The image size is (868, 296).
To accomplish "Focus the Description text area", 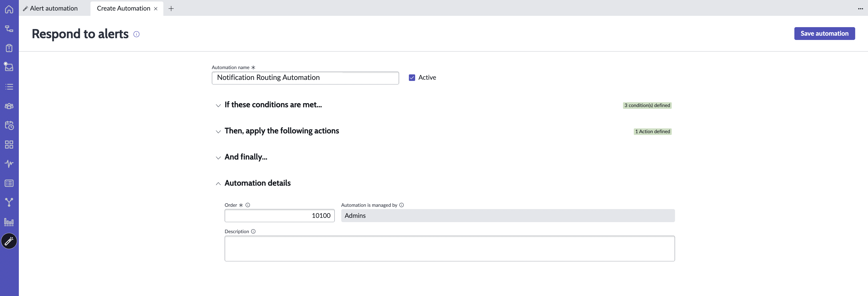I will click(x=450, y=249).
